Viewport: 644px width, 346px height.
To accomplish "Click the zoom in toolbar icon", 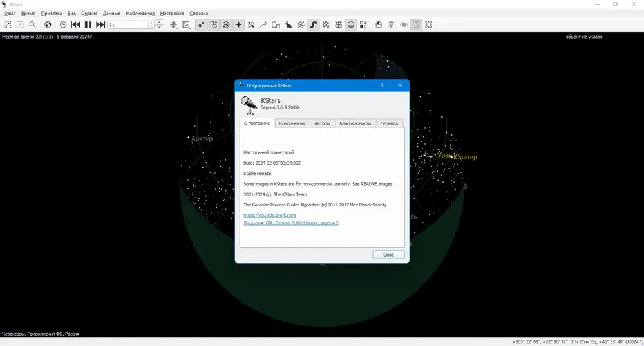I will [7, 24].
